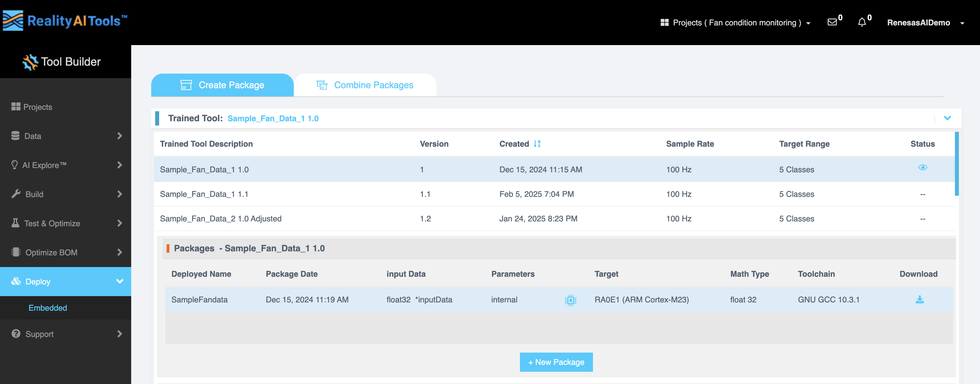Select the Create Package tab
Screen dimensions: 980x384
[222, 85]
